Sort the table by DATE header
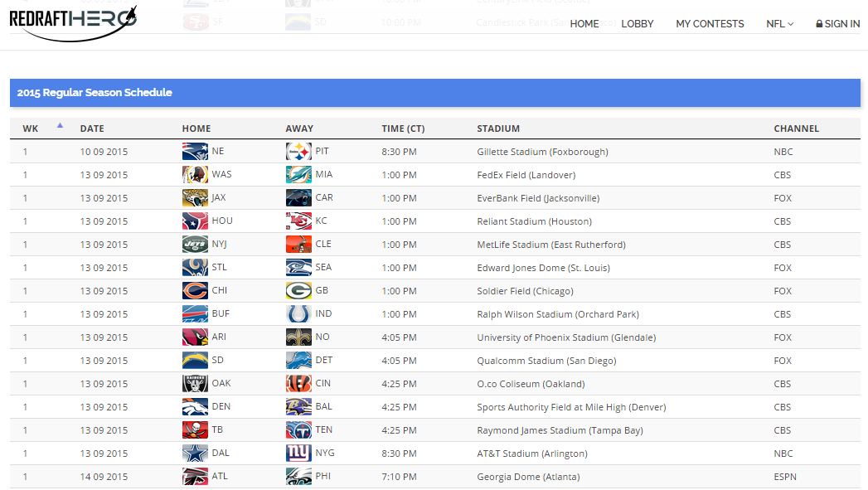868x490 pixels. click(92, 129)
